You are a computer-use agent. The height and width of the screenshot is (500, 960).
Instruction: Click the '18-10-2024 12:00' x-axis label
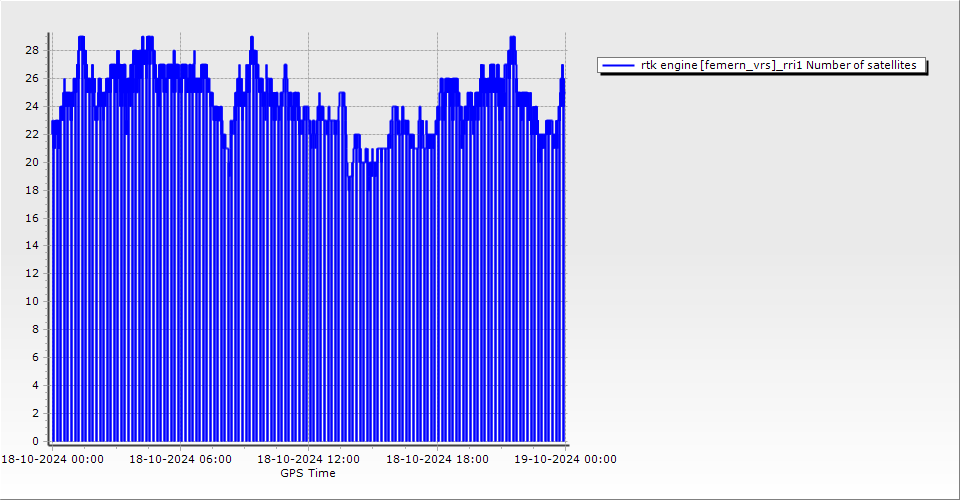coord(308,459)
